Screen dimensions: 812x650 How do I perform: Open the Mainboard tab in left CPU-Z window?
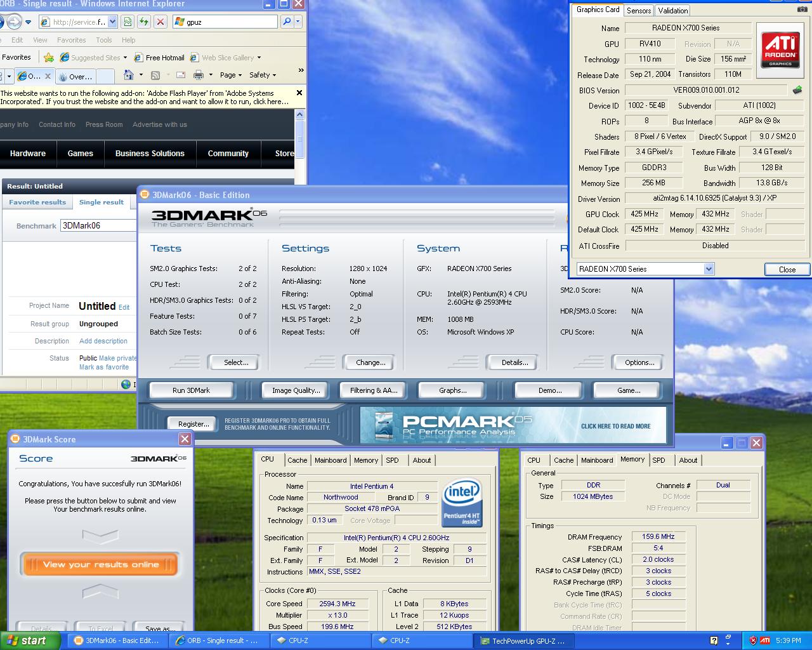[331, 460]
